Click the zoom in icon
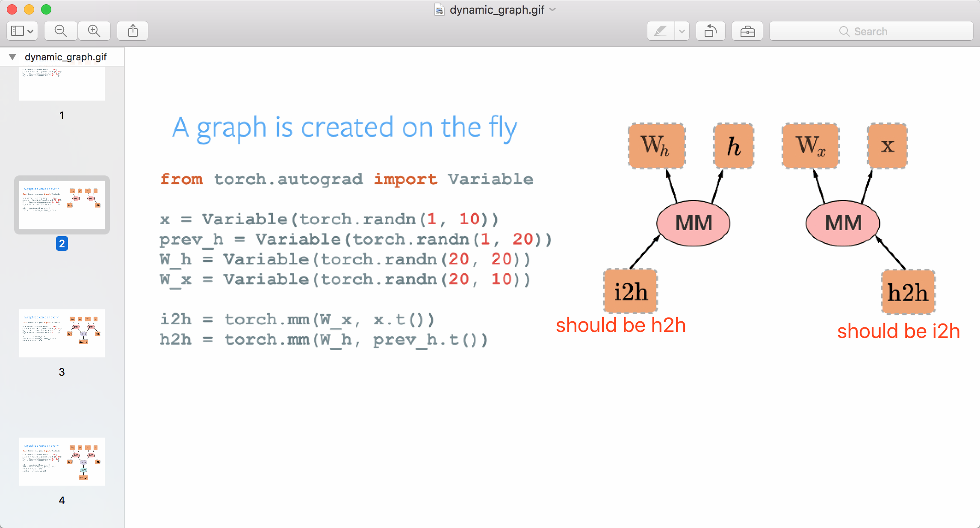The width and height of the screenshot is (980, 528). pyautogui.click(x=94, y=30)
